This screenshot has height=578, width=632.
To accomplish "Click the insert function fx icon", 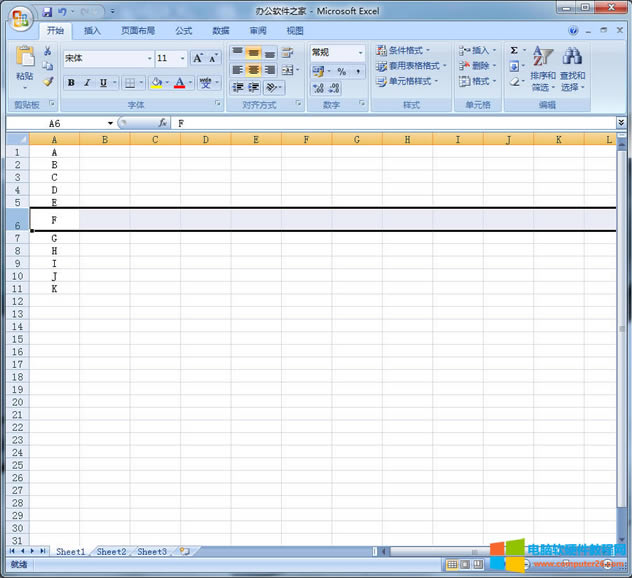I will [162, 123].
